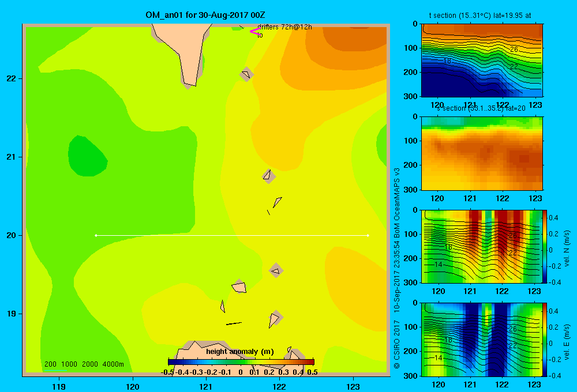
Task: Click the 'drifters 72h@12h' label
Action: click(285, 27)
